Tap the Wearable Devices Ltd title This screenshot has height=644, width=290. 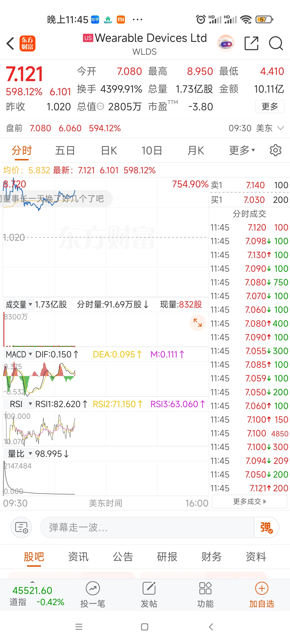[151, 38]
